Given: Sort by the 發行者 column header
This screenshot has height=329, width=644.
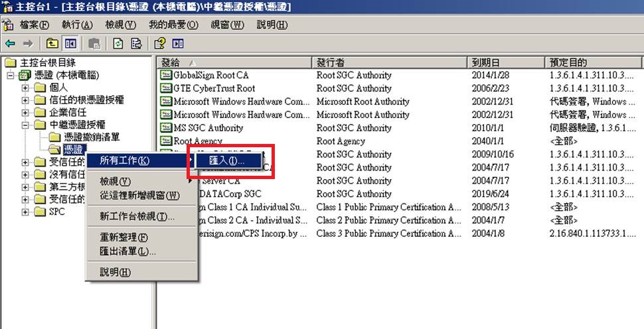Looking at the screenshot, I should pyautogui.click(x=390, y=62).
